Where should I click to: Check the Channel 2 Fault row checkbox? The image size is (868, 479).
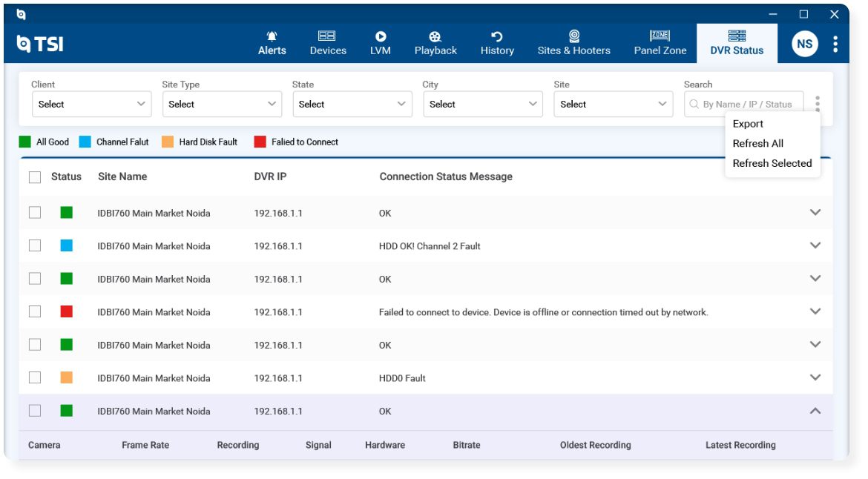pyautogui.click(x=35, y=245)
